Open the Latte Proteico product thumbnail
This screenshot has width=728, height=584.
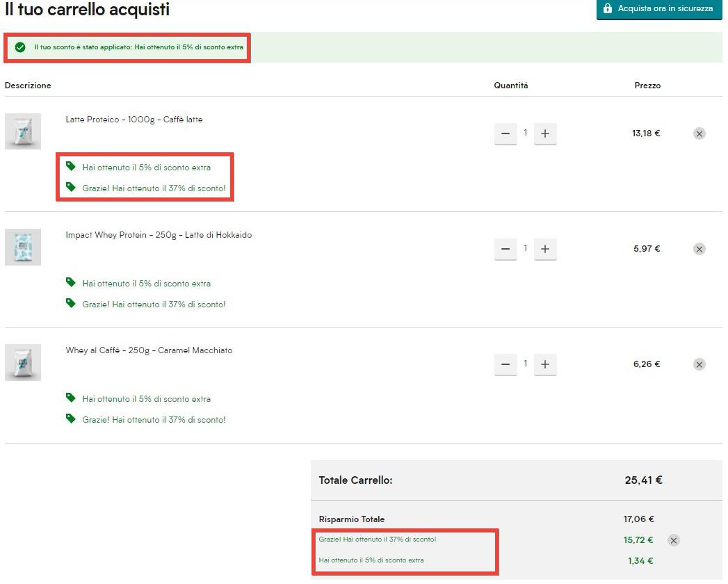pos(23,131)
